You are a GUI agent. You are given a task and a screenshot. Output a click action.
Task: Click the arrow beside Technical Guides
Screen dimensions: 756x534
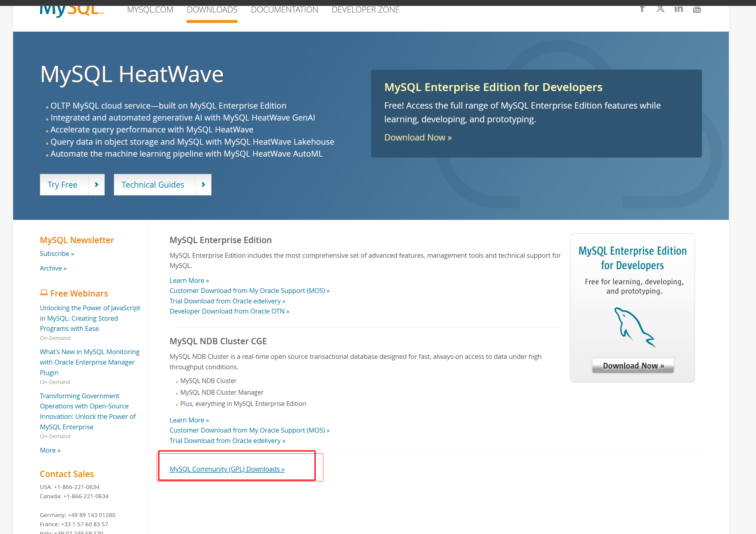coord(203,184)
